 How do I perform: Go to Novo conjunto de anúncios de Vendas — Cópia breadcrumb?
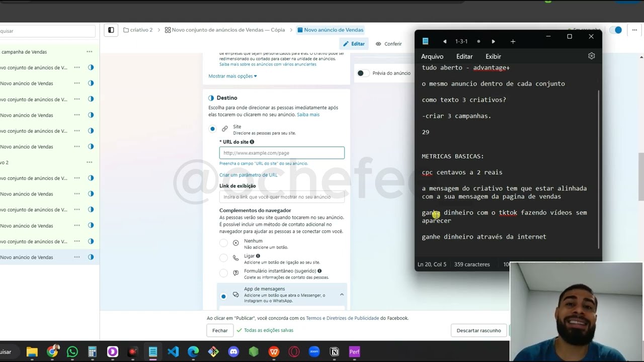[224, 30]
